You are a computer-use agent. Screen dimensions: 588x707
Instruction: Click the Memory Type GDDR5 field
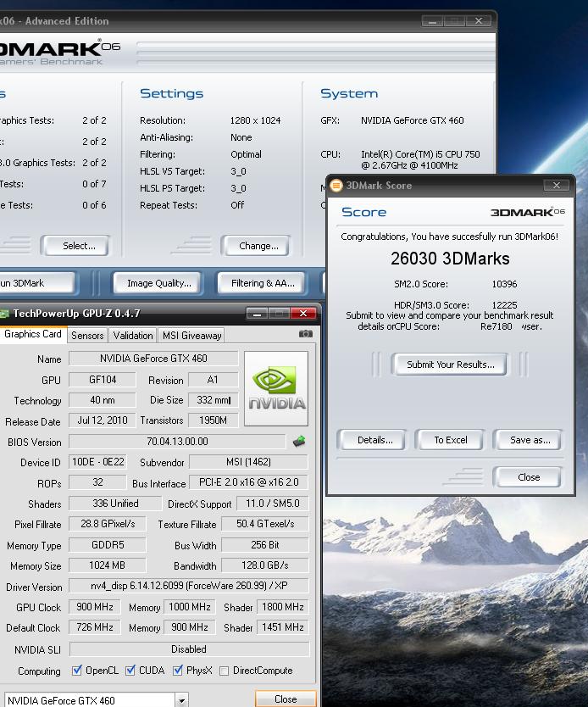click(x=108, y=545)
